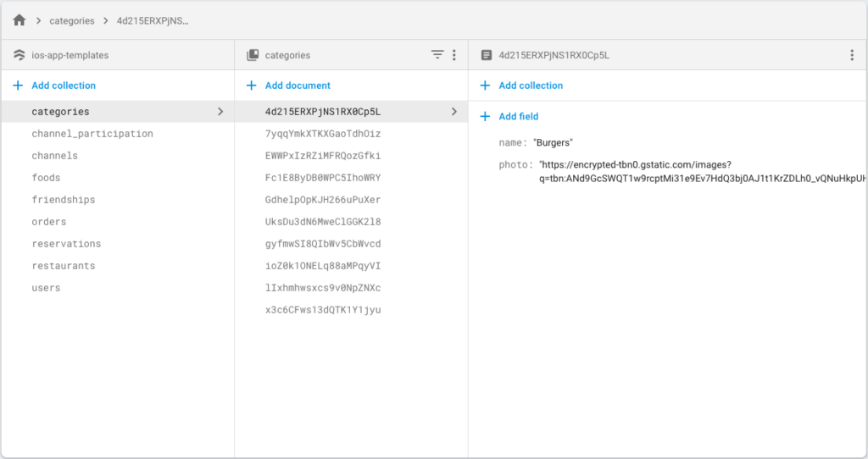Select the channel_participation collection
The width and height of the screenshot is (868, 459).
pyautogui.click(x=92, y=134)
